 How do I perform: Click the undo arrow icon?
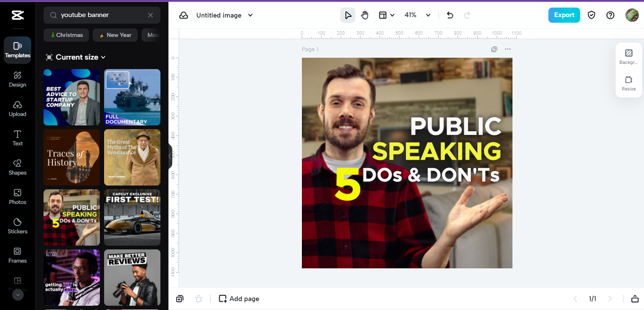(x=450, y=15)
